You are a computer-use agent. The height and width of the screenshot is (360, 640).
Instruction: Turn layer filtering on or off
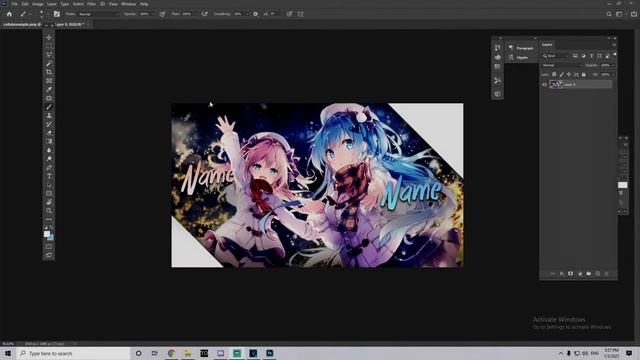(615, 55)
